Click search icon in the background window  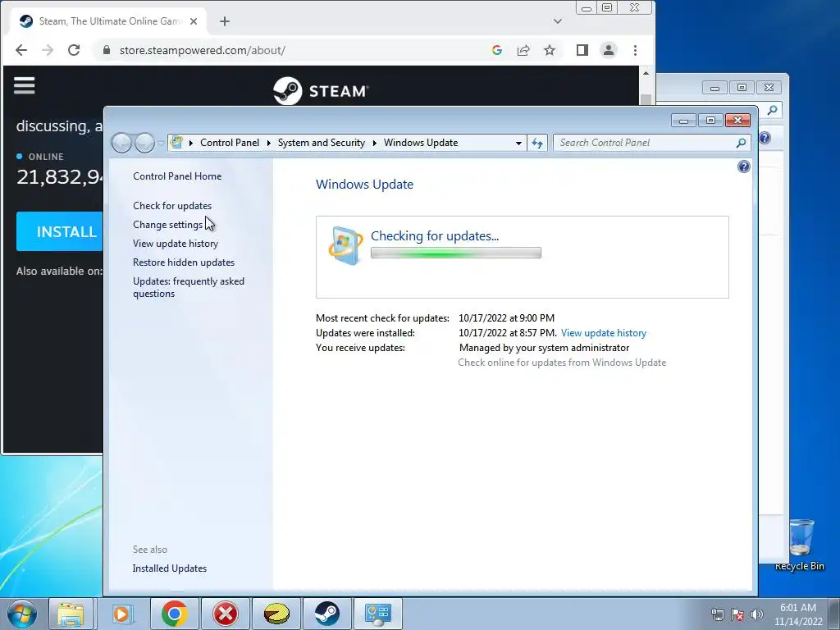click(772, 111)
